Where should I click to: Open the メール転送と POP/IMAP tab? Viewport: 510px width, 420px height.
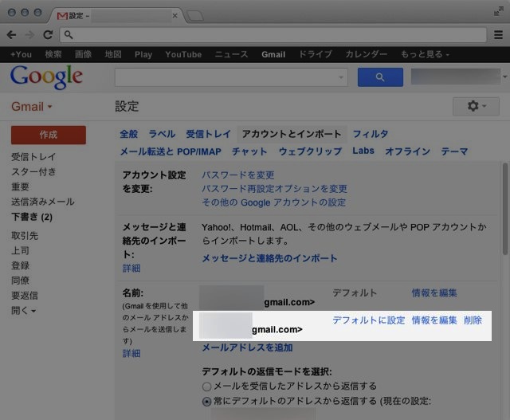coord(171,151)
